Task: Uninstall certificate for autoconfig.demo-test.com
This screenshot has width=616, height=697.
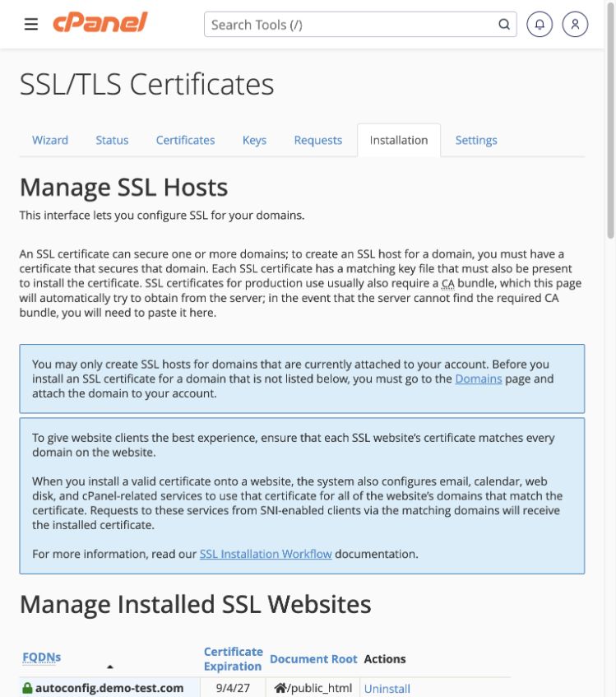Action: [x=387, y=689]
